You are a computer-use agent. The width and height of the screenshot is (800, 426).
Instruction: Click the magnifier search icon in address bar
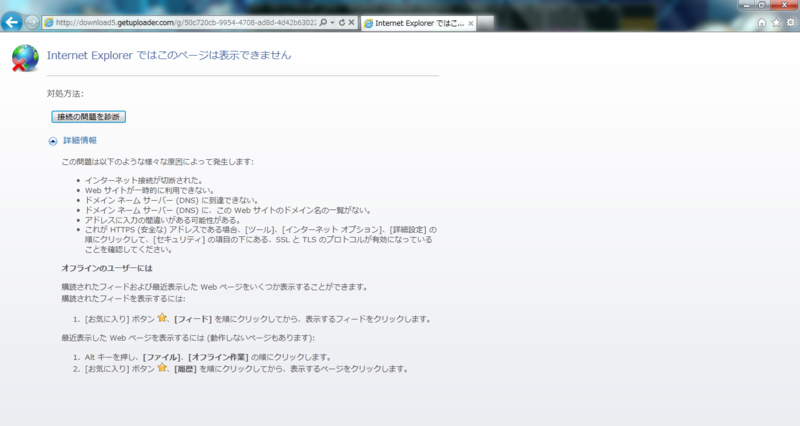click(323, 22)
